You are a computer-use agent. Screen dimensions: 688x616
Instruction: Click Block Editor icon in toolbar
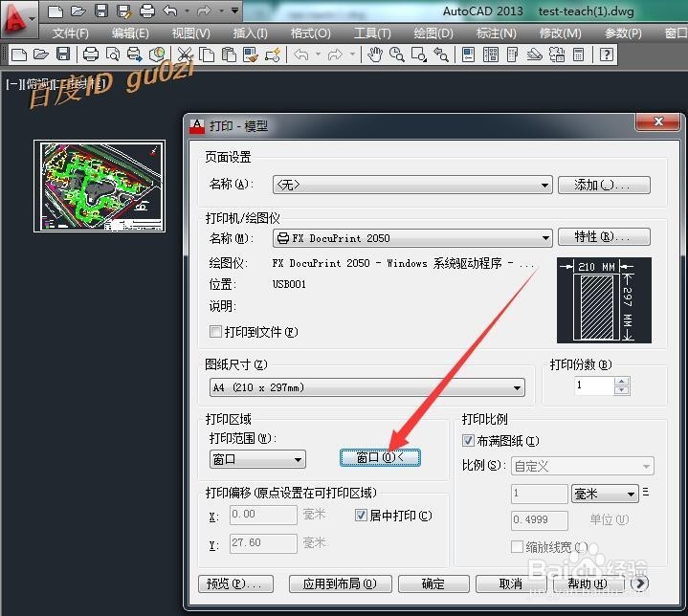coord(273,55)
